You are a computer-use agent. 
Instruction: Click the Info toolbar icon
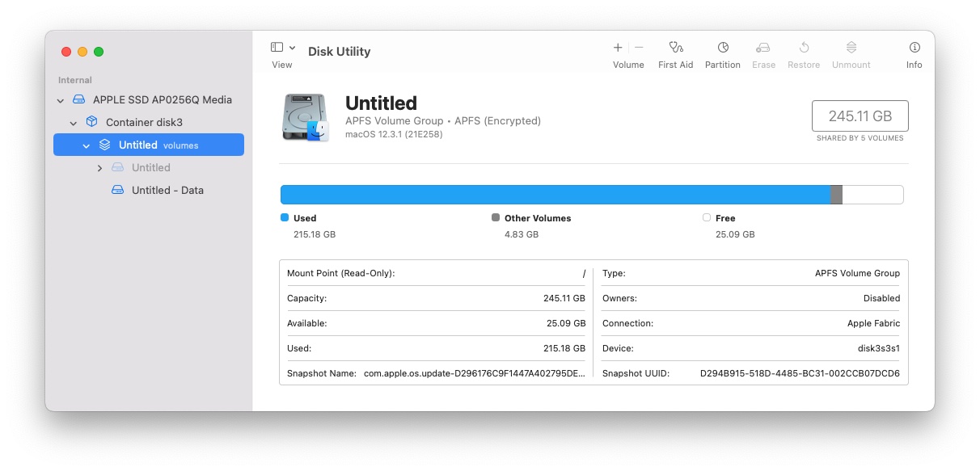click(x=914, y=48)
